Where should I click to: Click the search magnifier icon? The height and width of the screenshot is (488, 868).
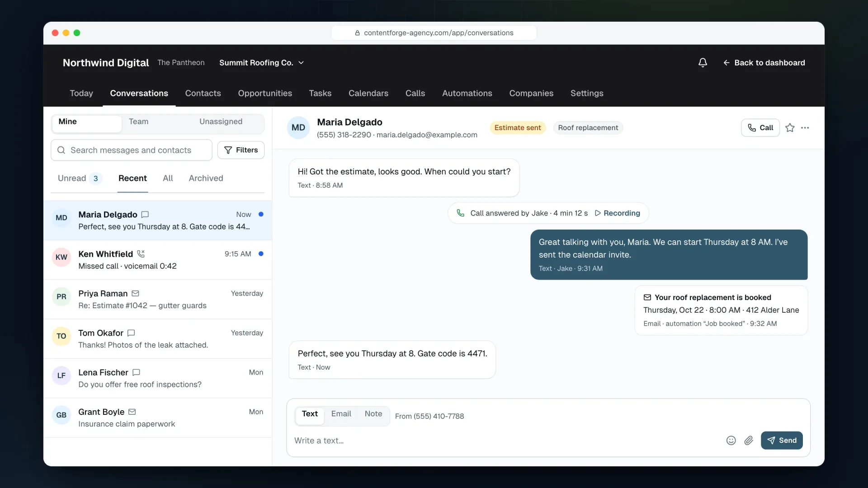coord(61,150)
